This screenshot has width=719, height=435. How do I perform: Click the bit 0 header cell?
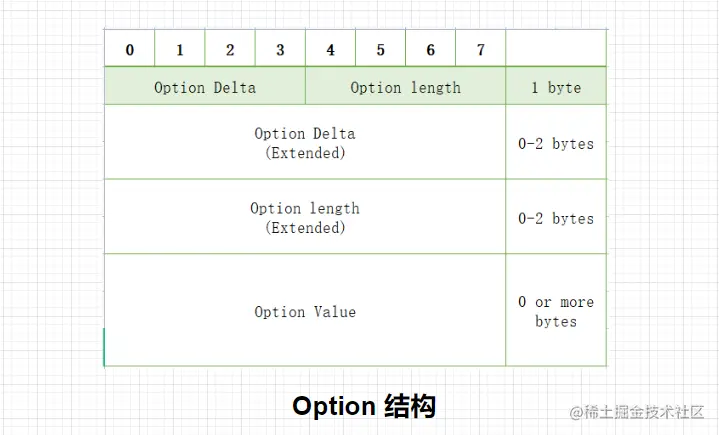tap(130, 48)
